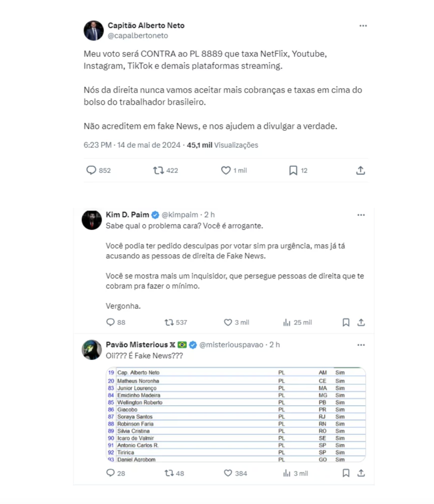This screenshot has width=434, height=504.
Task: Repost Kim D. Paim's reply
Action: tap(169, 322)
